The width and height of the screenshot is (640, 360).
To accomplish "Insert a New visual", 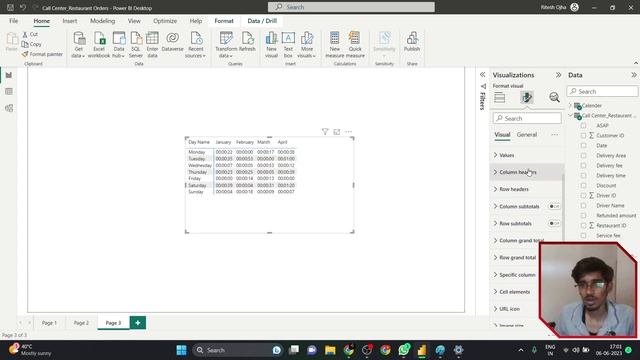I will click(271, 45).
